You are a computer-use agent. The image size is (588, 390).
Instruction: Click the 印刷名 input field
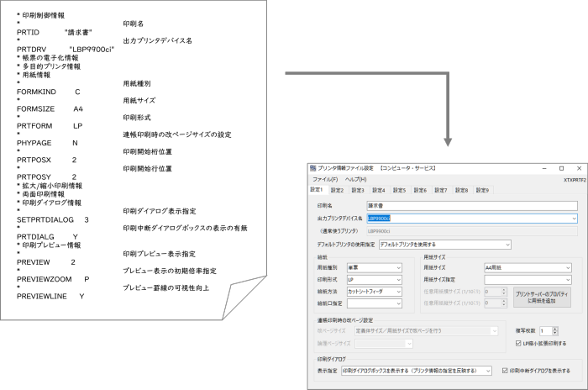pos(472,206)
